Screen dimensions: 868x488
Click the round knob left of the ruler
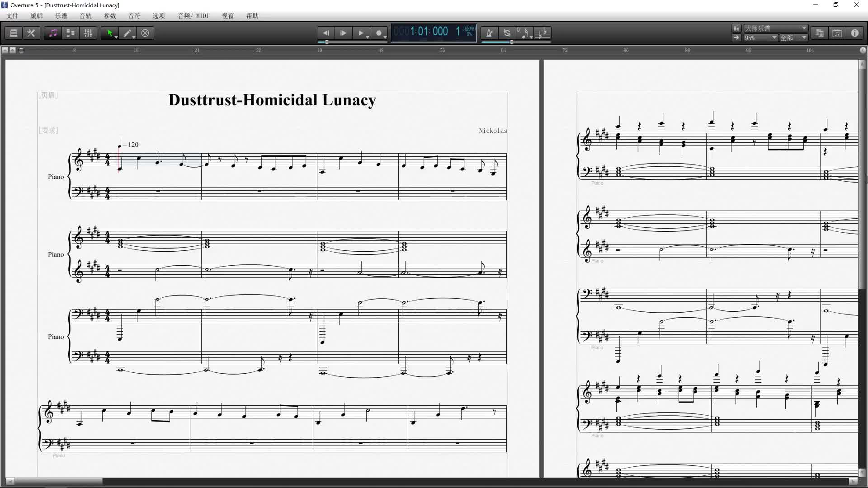coord(21,50)
